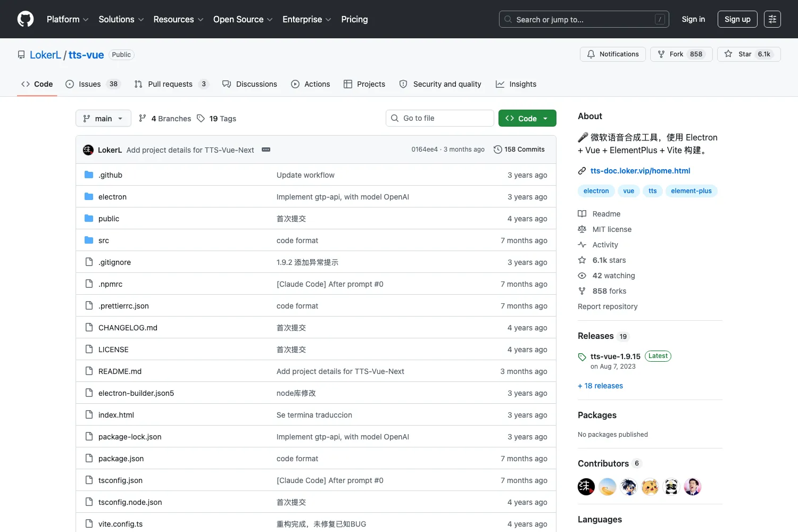Click the release tag icon
The image size is (798, 532).
(582, 356)
